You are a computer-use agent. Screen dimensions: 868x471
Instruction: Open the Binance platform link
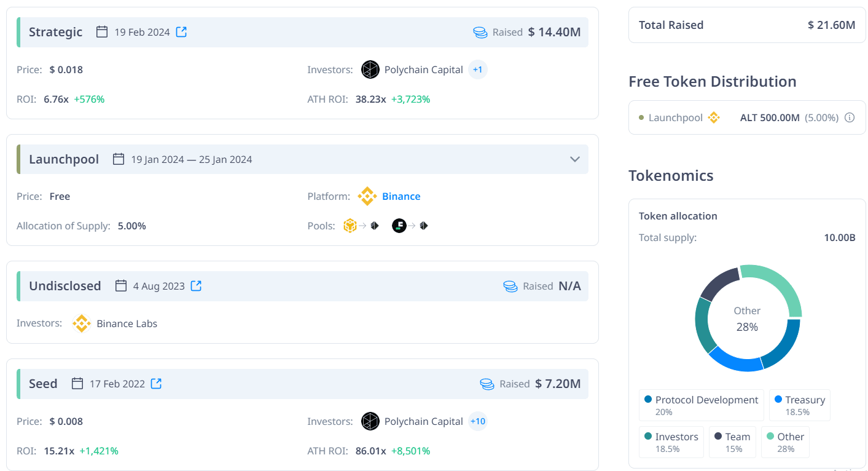pyautogui.click(x=401, y=196)
